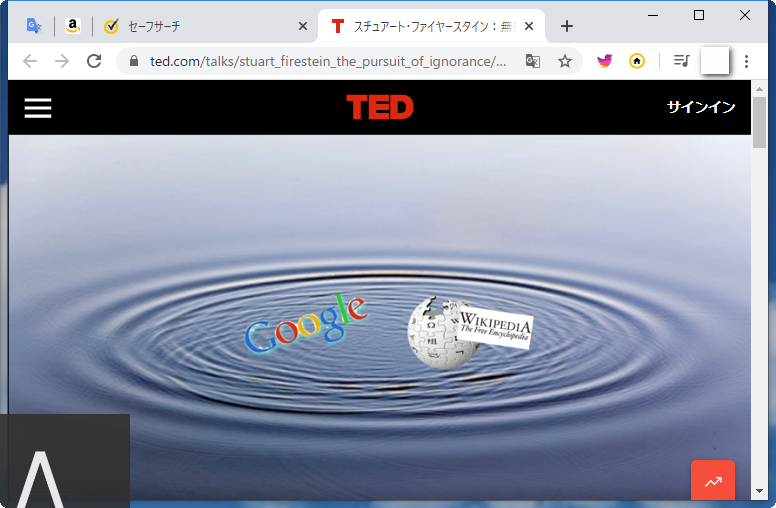Viewport: 776px width, 508px height.
Task: Go forward to next page
Action: pyautogui.click(x=62, y=61)
